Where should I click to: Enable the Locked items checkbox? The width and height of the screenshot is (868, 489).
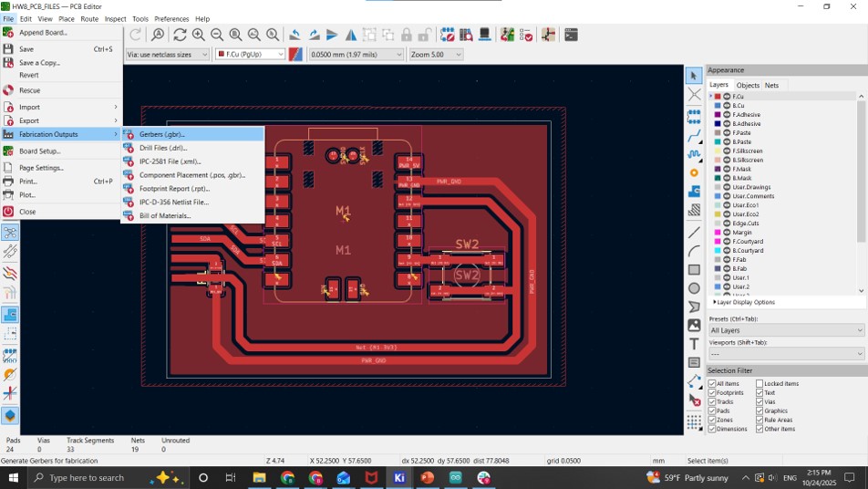coord(759,383)
